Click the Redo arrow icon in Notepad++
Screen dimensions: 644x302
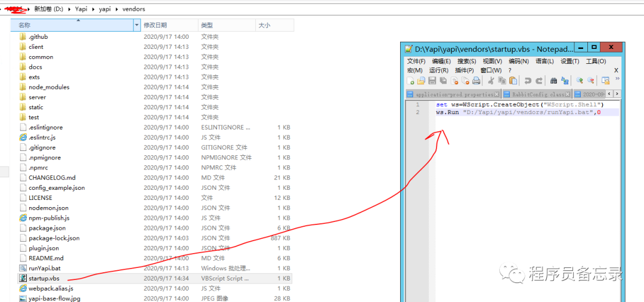[x=539, y=81]
